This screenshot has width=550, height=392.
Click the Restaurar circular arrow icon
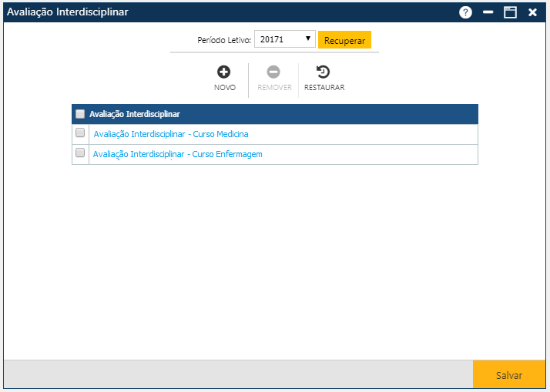click(x=324, y=72)
